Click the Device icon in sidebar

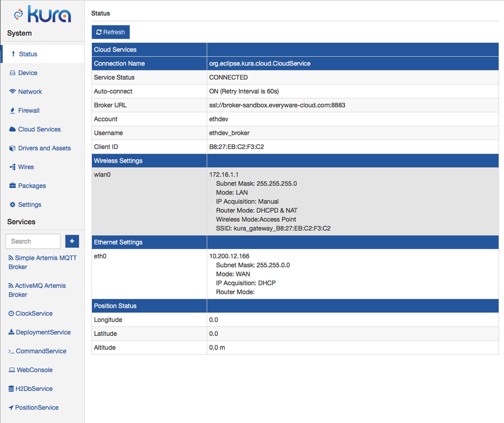click(12, 73)
